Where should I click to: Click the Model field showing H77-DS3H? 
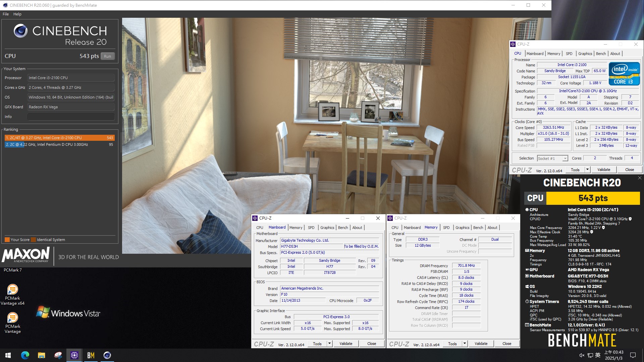pos(312,246)
